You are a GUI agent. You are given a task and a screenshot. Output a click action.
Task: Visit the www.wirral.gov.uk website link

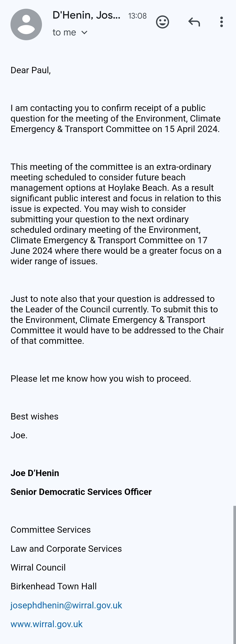tap(47, 624)
